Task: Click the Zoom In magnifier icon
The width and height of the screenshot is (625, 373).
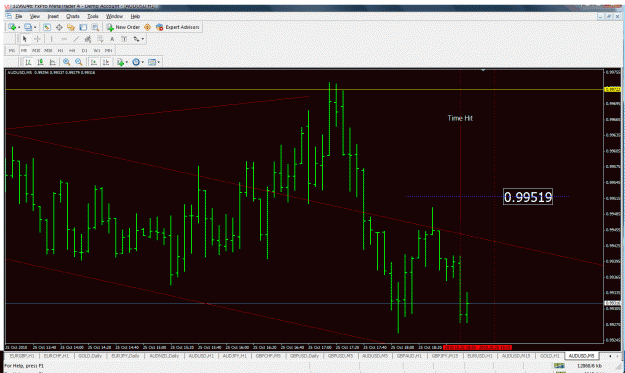Action: click(x=67, y=62)
